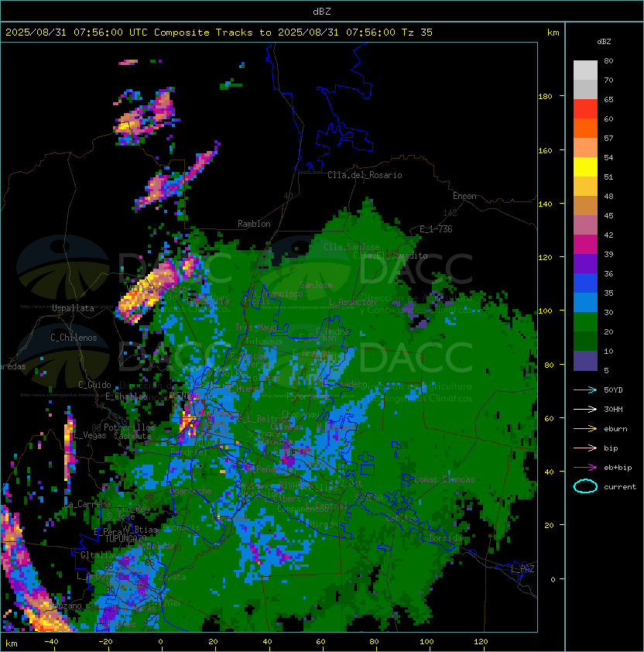Click the 'La_Carrera' map label
Image resolution: width=644 pixels, height=652 pixels.
[x=87, y=504]
